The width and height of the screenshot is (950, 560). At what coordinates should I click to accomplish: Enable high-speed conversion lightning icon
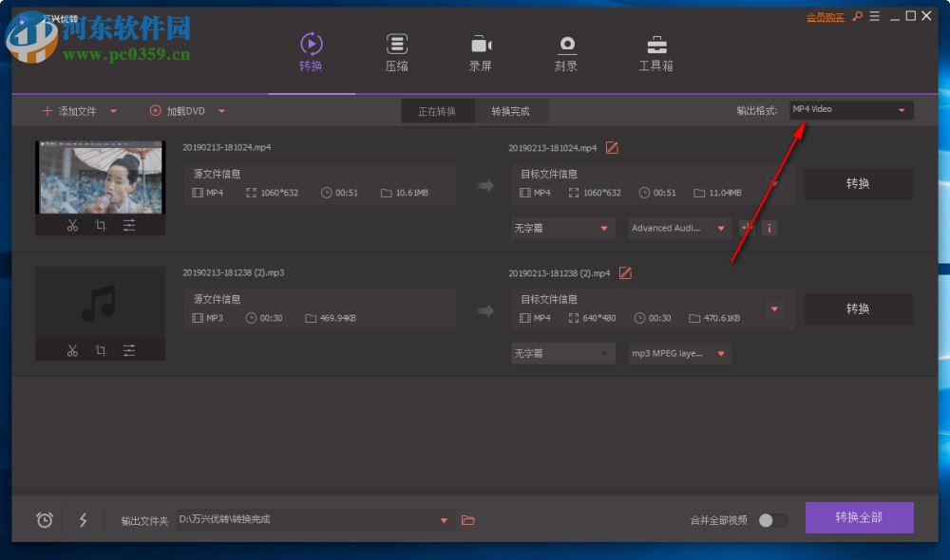[83, 520]
